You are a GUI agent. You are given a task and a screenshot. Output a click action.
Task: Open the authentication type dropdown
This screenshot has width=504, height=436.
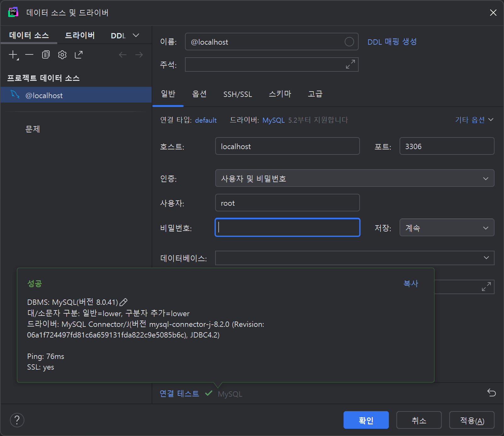(355, 178)
